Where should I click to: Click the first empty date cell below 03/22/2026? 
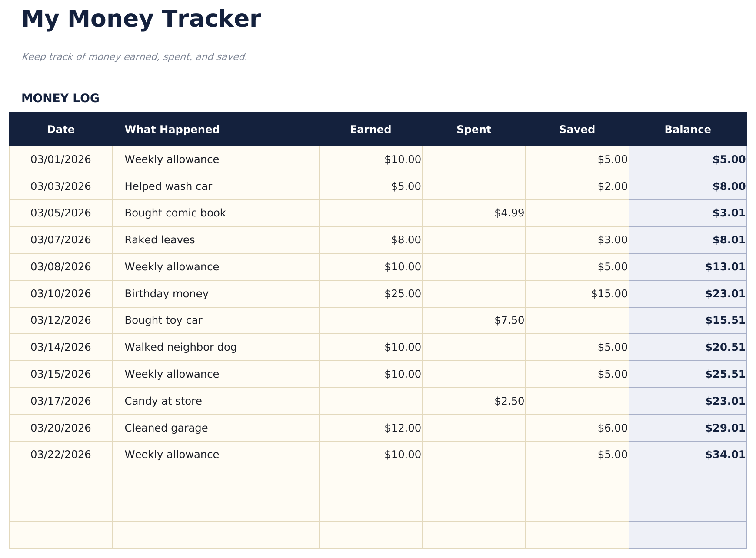61,482
